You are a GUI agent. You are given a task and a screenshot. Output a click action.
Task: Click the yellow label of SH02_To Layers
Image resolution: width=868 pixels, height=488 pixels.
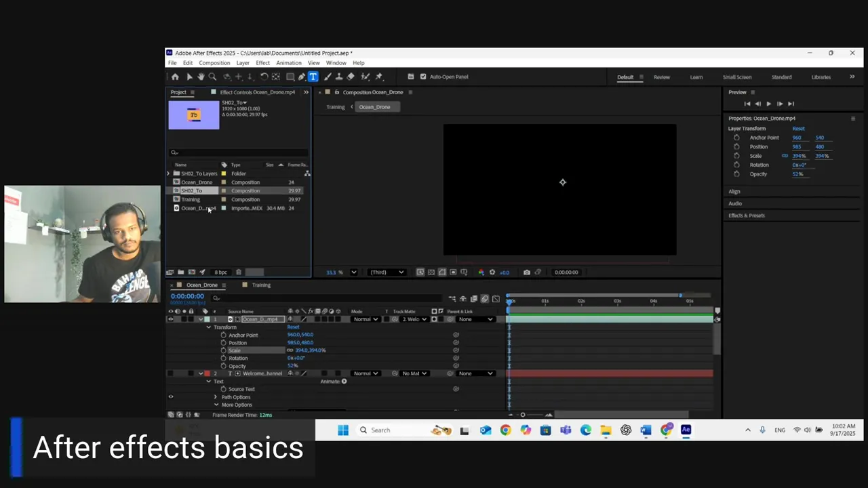(x=224, y=174)
